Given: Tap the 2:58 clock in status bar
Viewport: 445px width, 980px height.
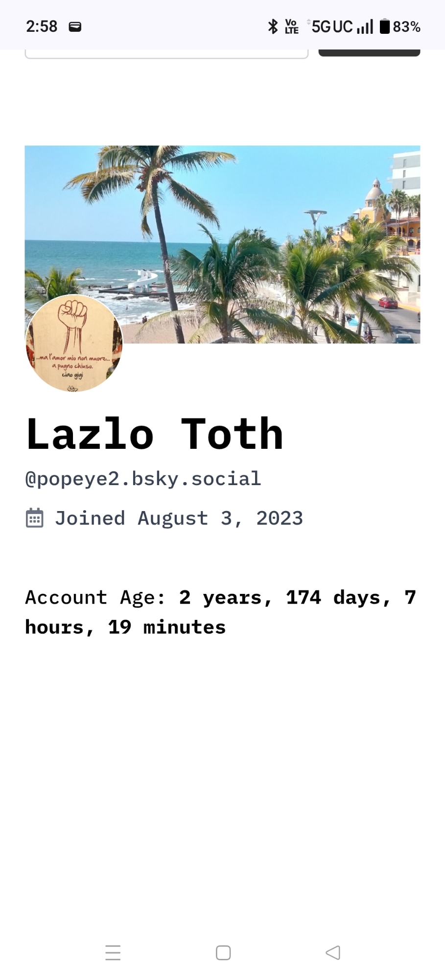Looking at the screenshot, I should (42, 26).
